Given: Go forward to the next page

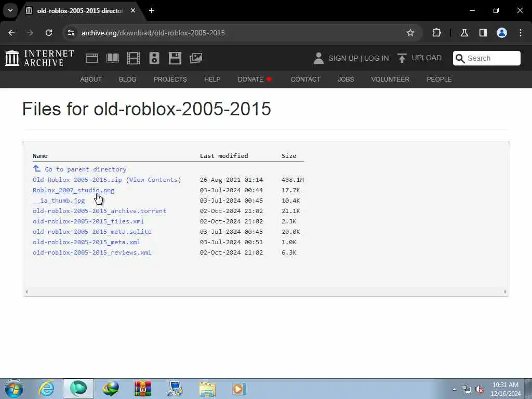Looking at the screenshot, I should click(x=30, y=33).
